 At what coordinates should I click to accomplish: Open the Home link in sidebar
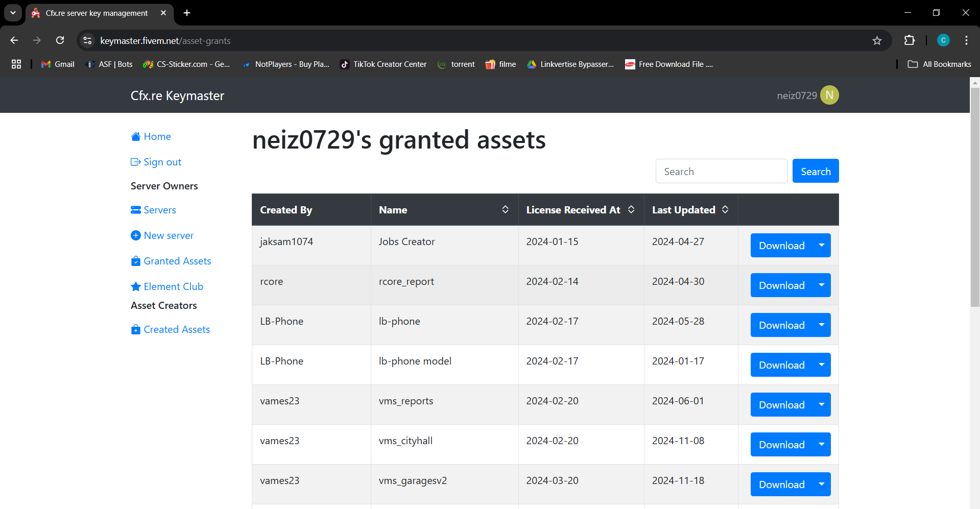click(x=157, y=136)
